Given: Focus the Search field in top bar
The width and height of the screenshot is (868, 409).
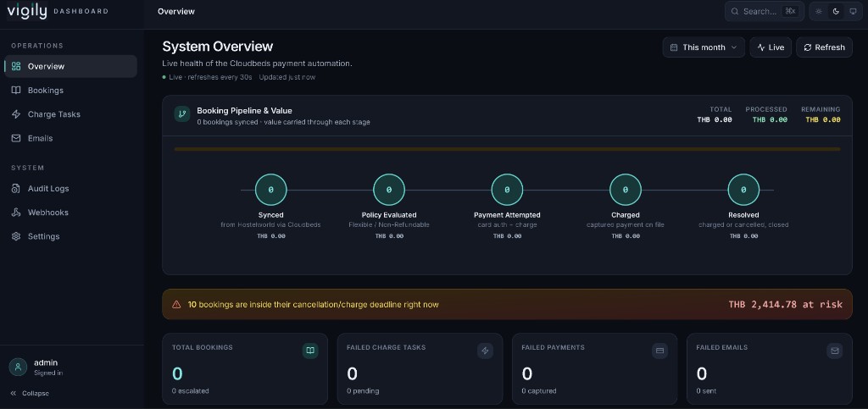Looking at the screenshot, I should tap(764, 11).
